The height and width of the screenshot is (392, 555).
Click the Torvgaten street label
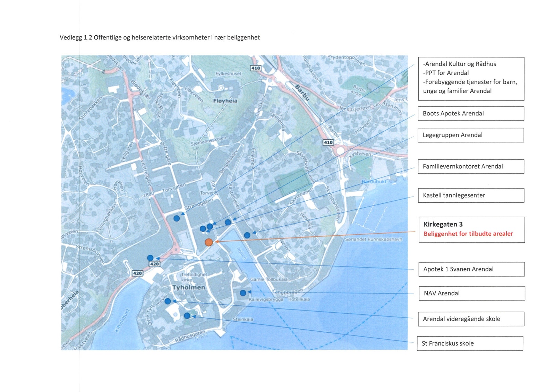tap(174, 188)
